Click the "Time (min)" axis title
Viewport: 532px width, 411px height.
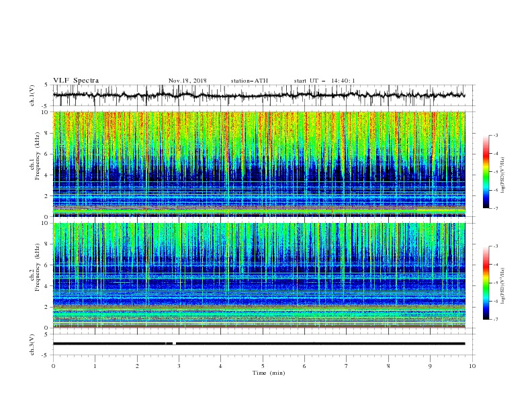(269, 373)
